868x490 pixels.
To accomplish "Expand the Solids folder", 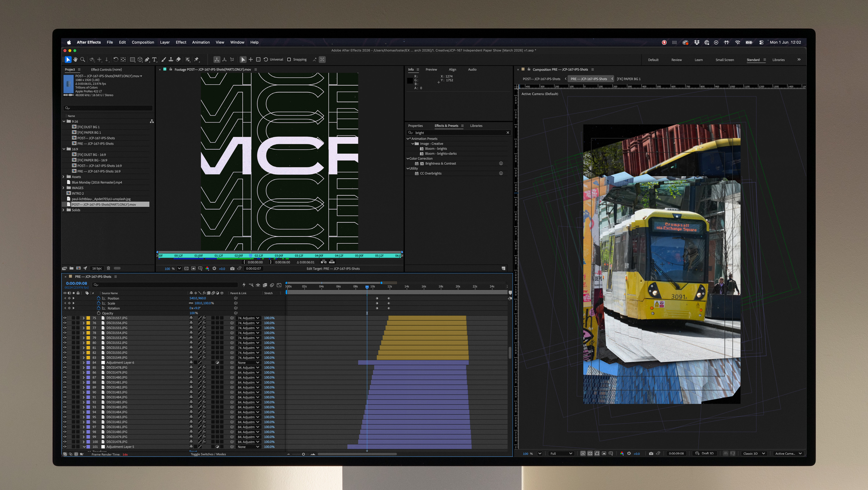I will [63, 210].
